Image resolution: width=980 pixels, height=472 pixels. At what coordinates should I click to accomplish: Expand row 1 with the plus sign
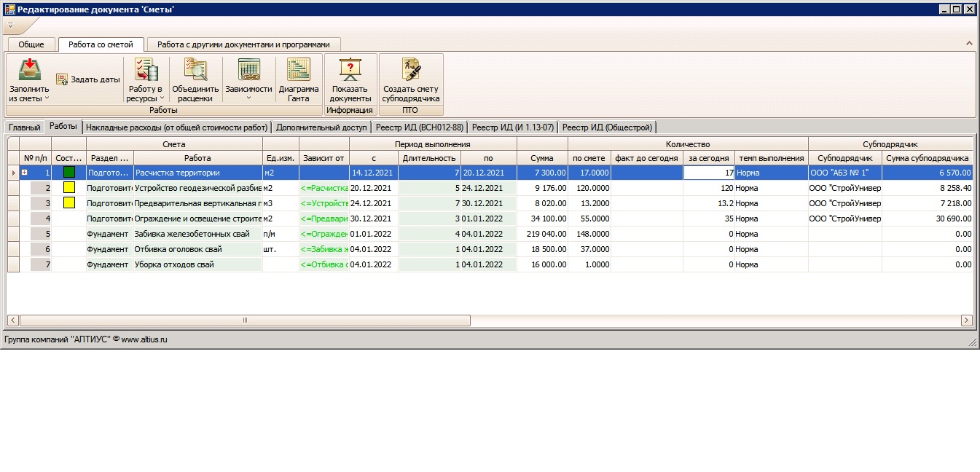(24, 173)
